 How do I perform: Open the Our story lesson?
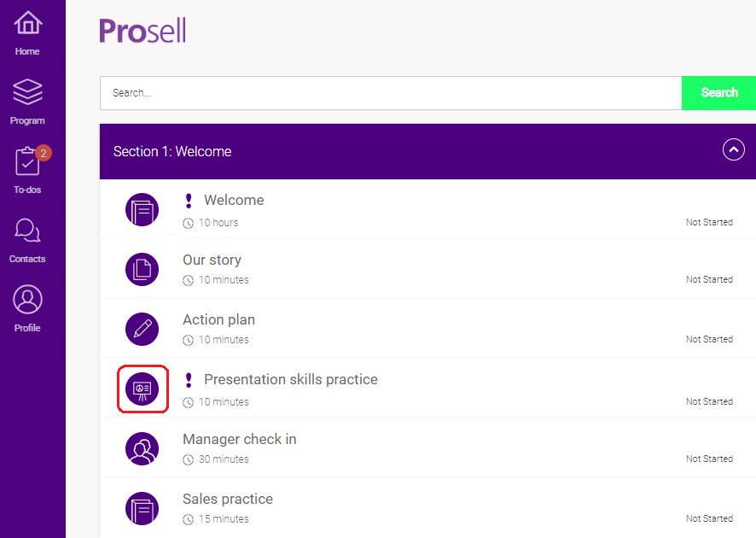pyautogui.click(x=212, y=260)
